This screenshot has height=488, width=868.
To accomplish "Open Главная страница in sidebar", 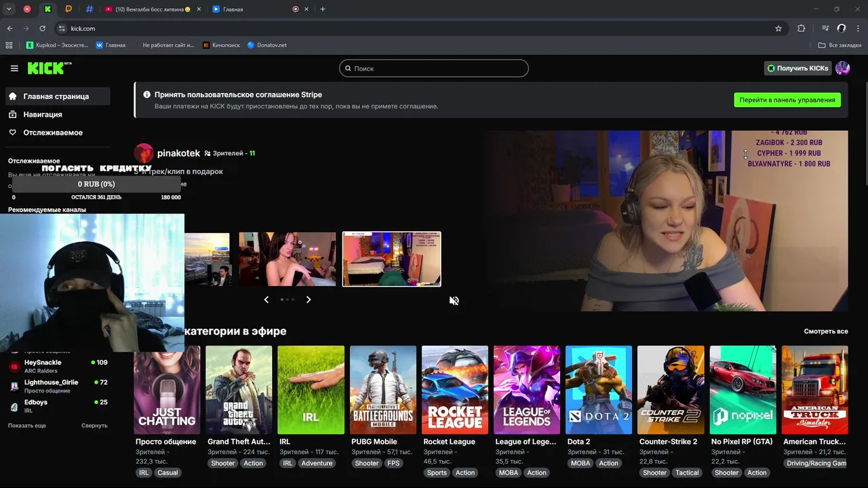I will (x=57, y=96).
